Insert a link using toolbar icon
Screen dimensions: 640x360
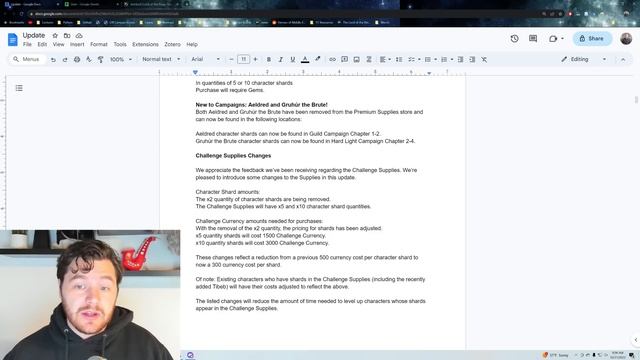click(x=332, y=60)
